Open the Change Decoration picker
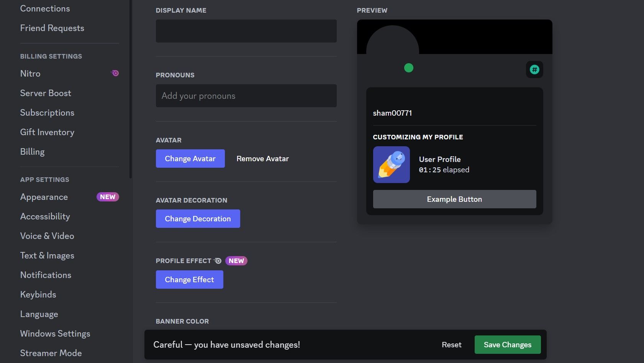This screenshot has height=363, width=644. (x=198, y=218)
